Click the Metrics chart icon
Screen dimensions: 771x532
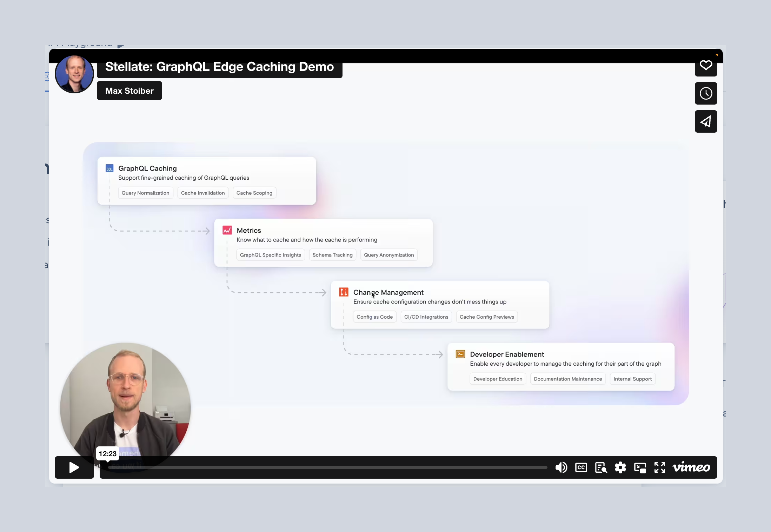(227, 230)
